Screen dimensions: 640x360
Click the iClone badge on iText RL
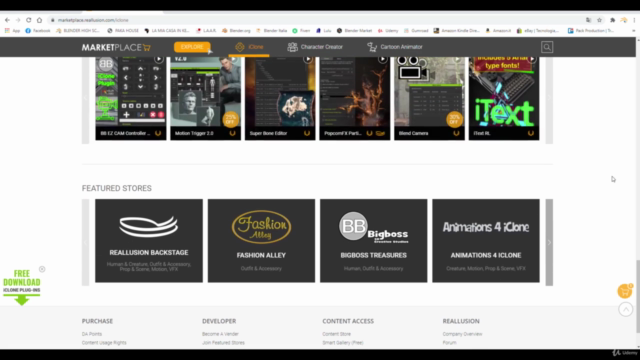click(x=531, y=133)
